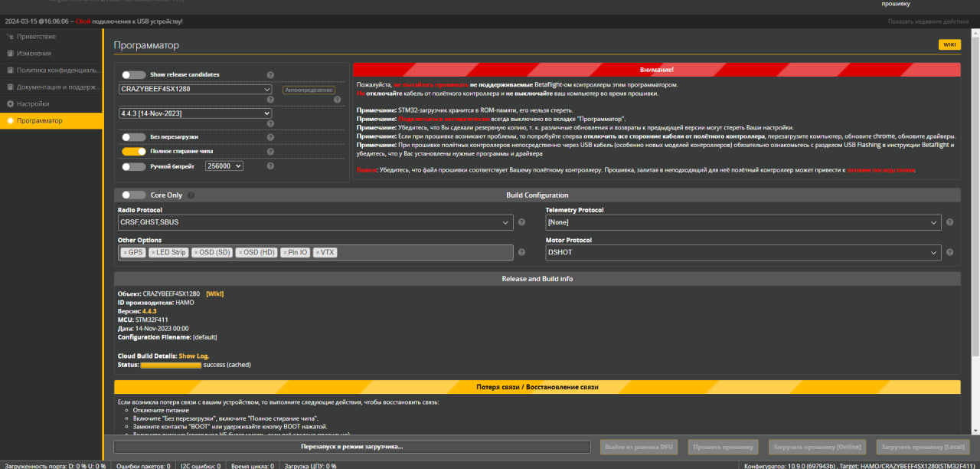Click Выйти из режима DFU button

tap(639, 447)
